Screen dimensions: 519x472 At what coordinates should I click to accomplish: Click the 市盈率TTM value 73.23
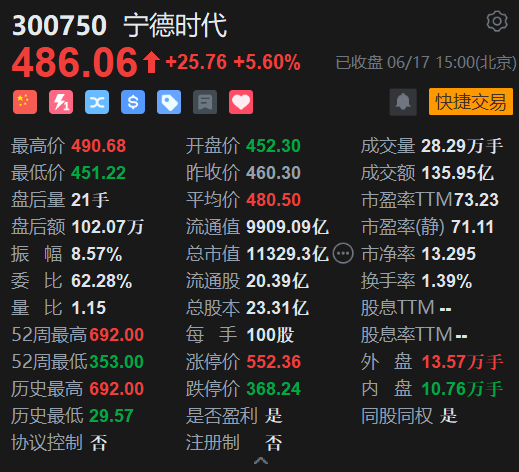click(477, 200)
